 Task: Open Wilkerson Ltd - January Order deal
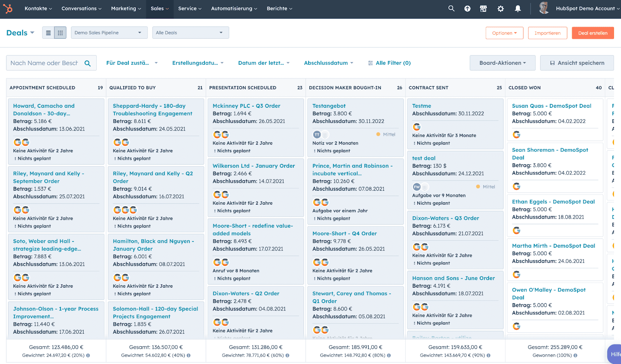(x=254, y=166)
